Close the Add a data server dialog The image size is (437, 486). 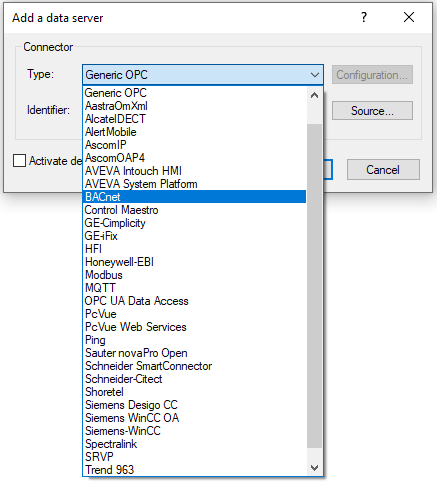(x=409, y=17)
